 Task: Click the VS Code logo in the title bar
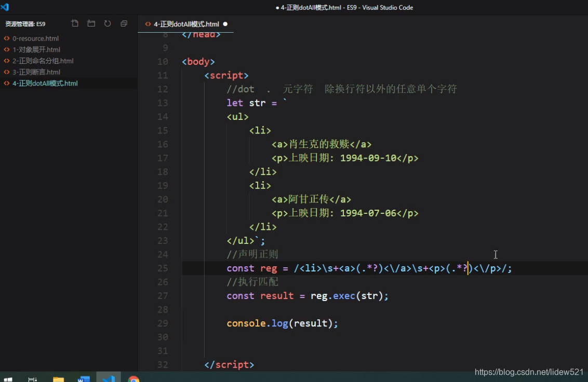click(5, 7)
